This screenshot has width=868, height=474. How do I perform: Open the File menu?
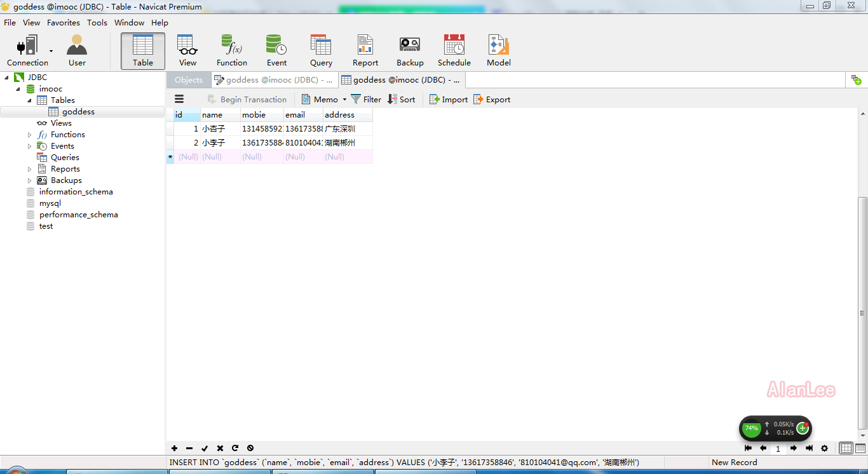coord(10,22)
